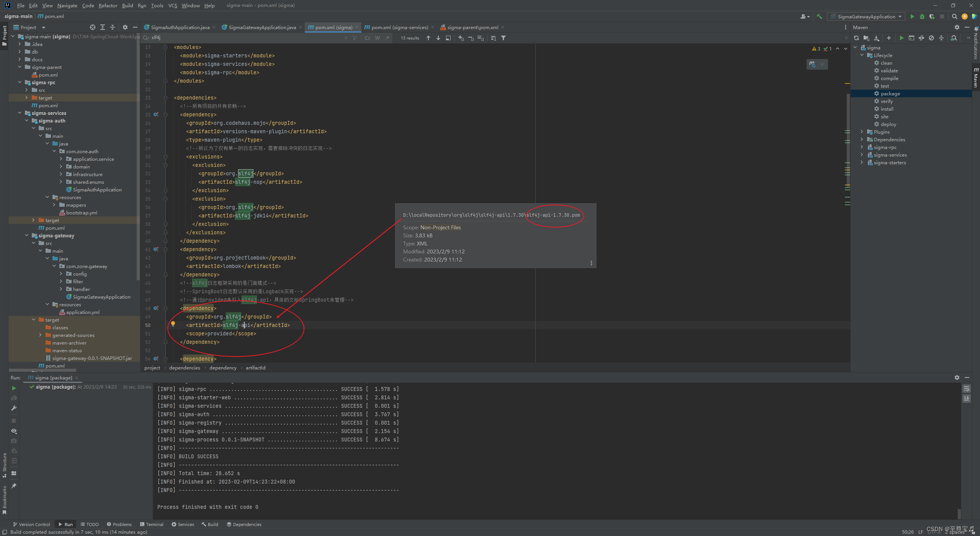Open Maven tool window settings gear
This screenshot has width=980, height=536.
(x=957, y=27)
